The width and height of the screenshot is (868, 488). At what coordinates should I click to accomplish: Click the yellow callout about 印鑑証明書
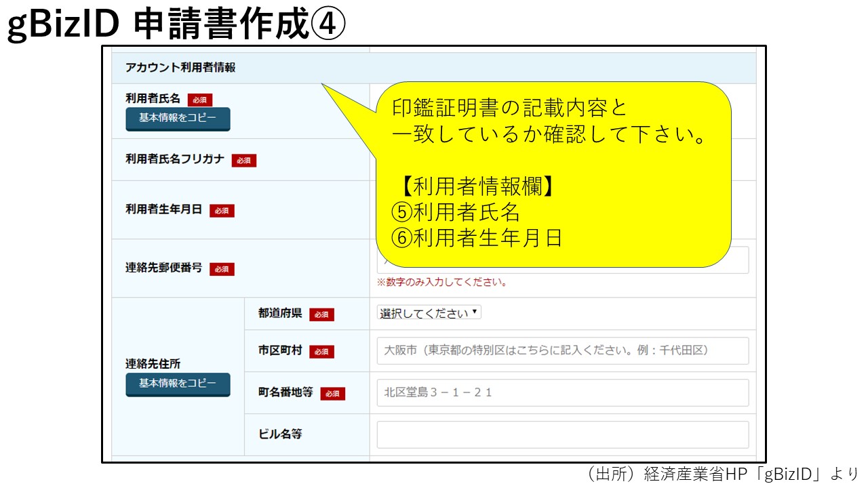(x=553, y=174)
